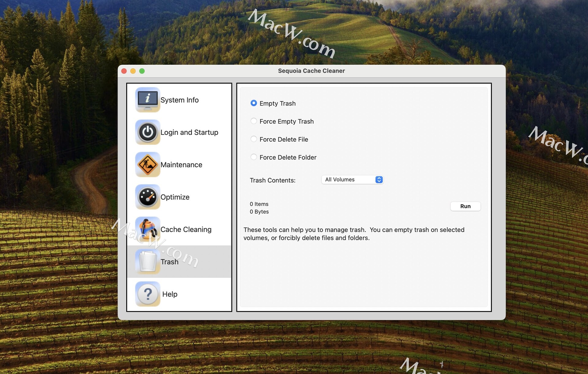Click the Trash Contents label
The image size is (588, 374).
273,180
